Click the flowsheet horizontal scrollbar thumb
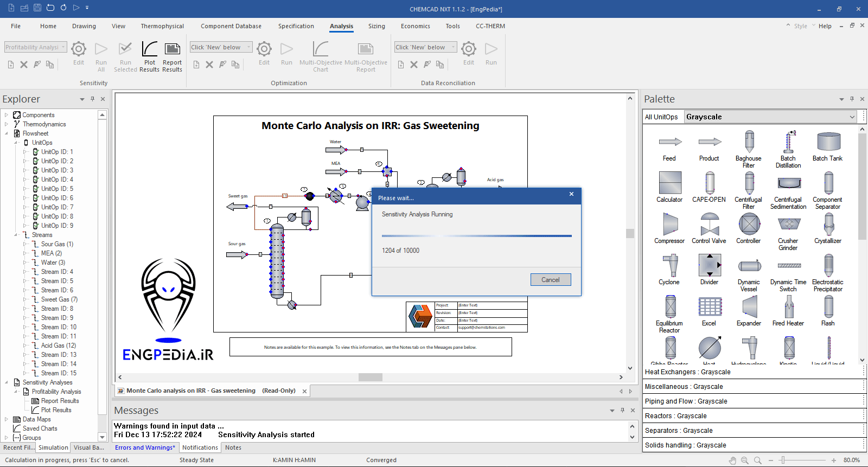Viewport: 868px width, 467px height. point(371,378)
